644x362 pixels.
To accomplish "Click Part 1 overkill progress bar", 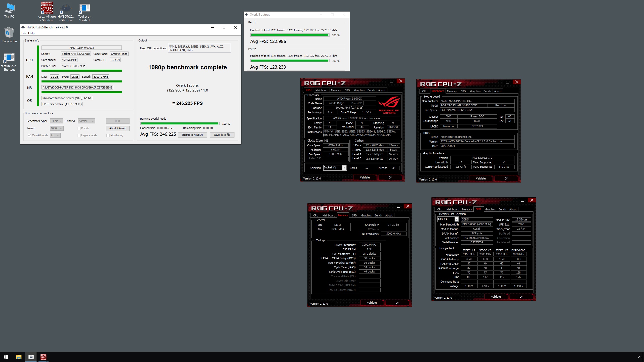I will 290,35.
